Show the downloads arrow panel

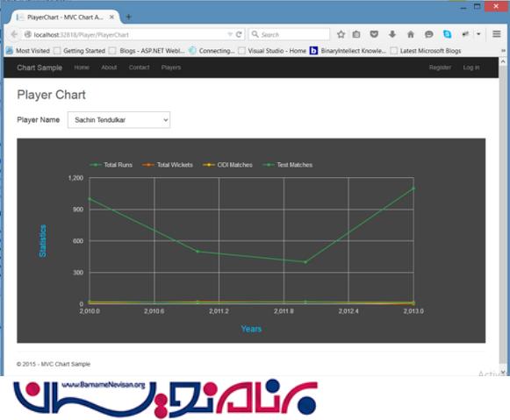pyautogui.click(x=392, y=34)
